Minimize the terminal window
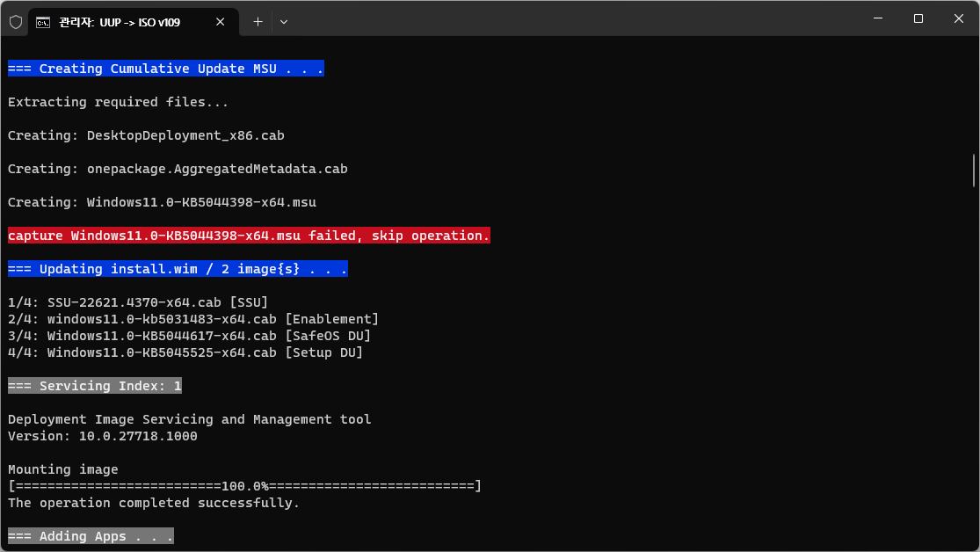Image resolution: width=980 pixels, height=552 pixels. 877,18
